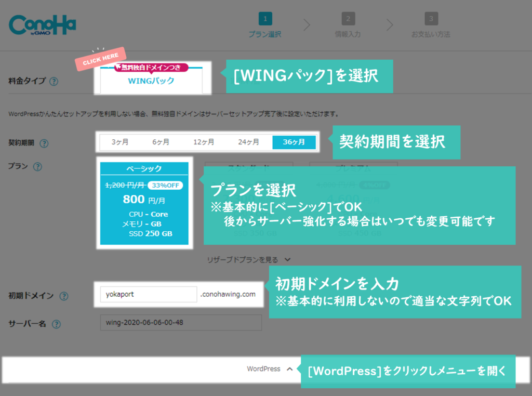Choose the 12ヶ月 contract period
Screen dimensions: 532x396
204,142
